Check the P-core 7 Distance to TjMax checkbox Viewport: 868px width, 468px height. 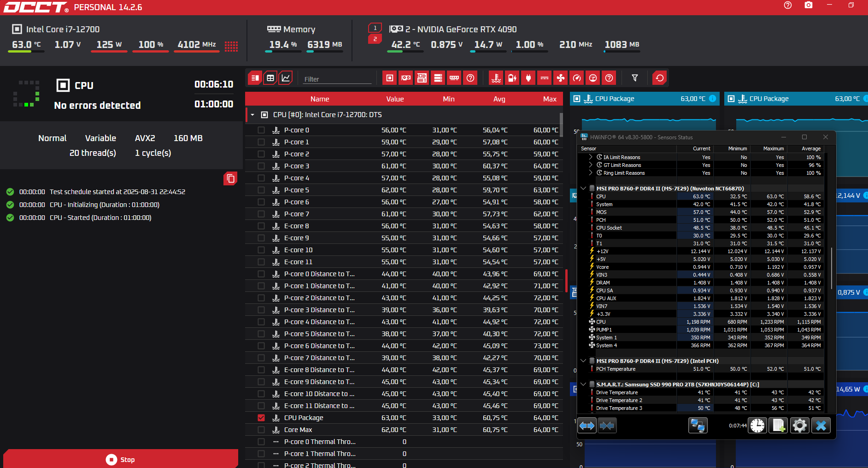[x=261, y=358]
